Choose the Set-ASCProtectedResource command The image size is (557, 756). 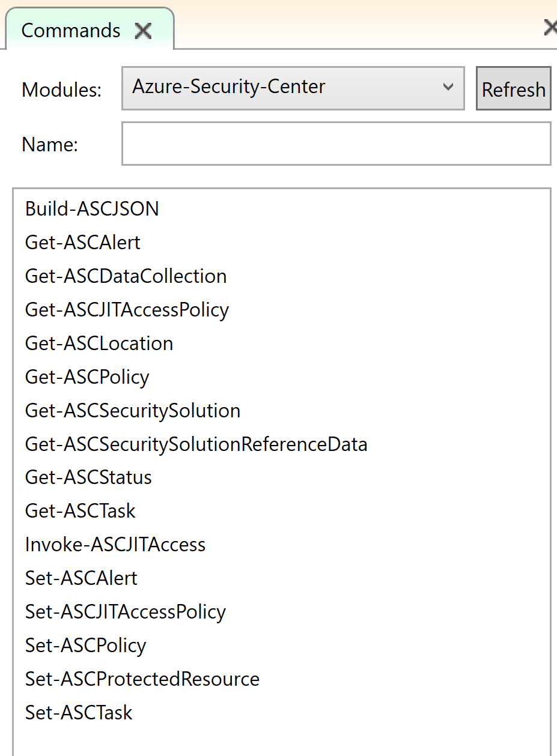[x=142, y=679]
